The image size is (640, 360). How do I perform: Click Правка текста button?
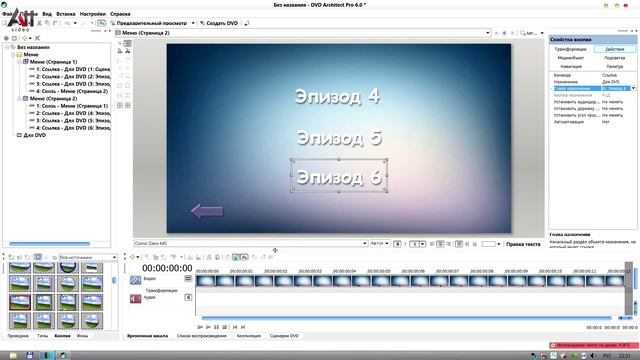pyautogui.click(x=523, y=244)
